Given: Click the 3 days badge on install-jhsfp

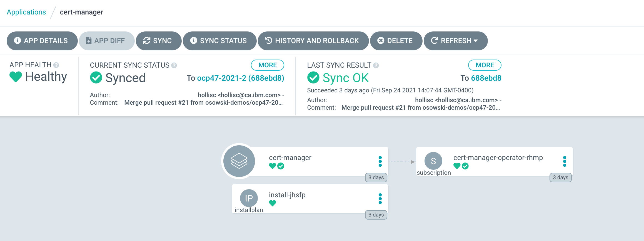Looking at the screenshot, I should pos(376,215).
